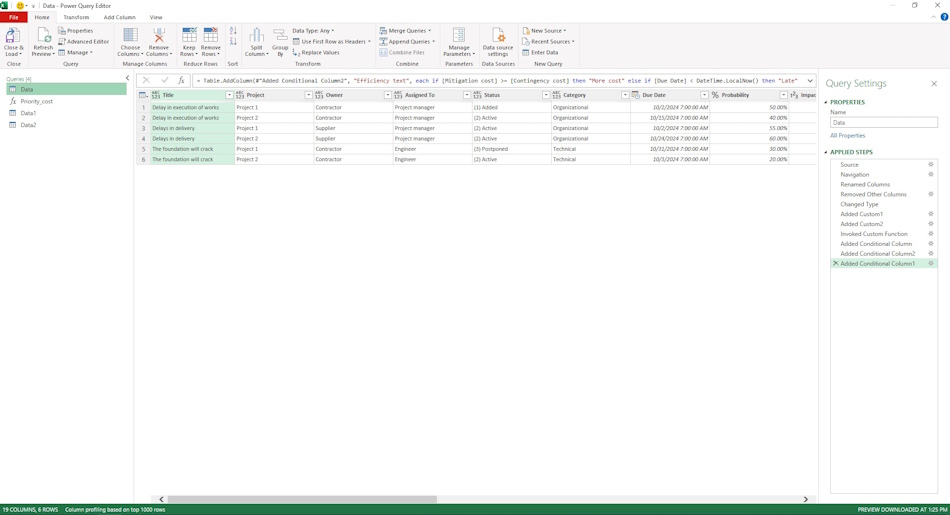The image size is (950, 515).
Task: Open the File tab
Action: point(13,17)
